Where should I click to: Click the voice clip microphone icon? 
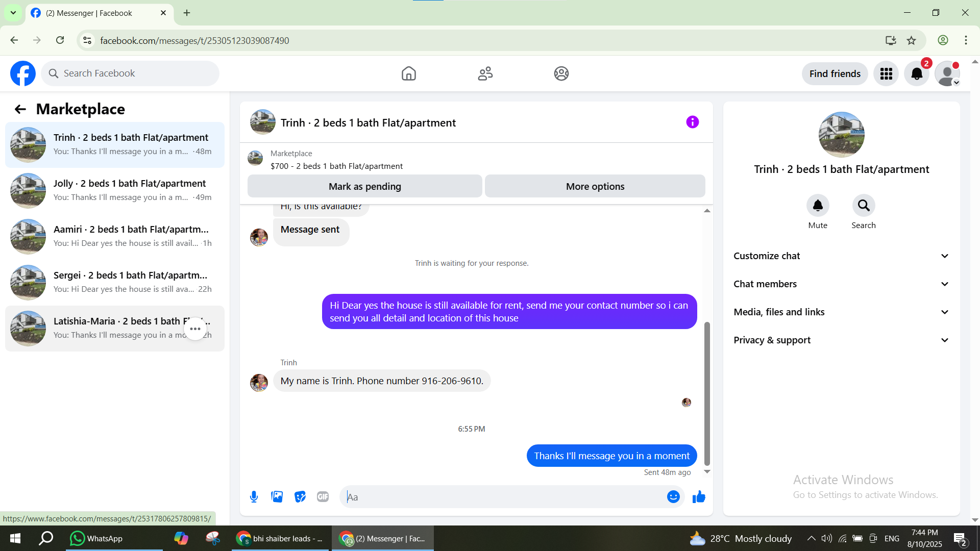coord(254,497)
